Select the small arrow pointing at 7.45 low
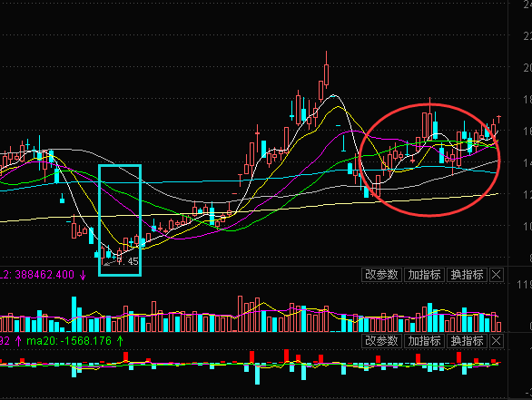Viewport: 532px width, 400px height. (110, 263)
